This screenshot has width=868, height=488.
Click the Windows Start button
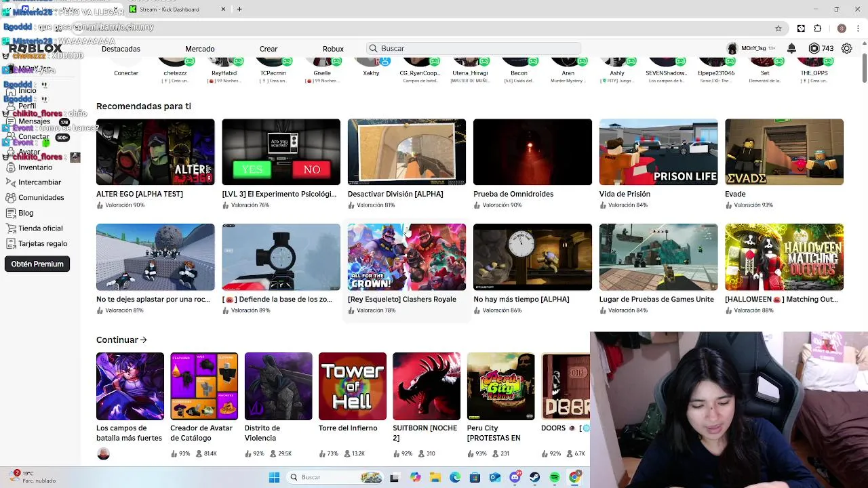[x=274, y=477]
